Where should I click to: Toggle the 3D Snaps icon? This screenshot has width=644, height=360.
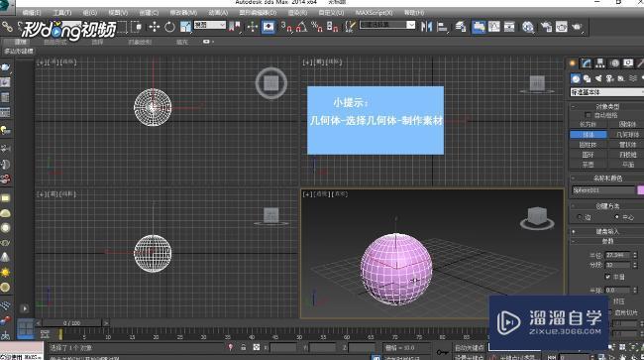tap(286, 27)
